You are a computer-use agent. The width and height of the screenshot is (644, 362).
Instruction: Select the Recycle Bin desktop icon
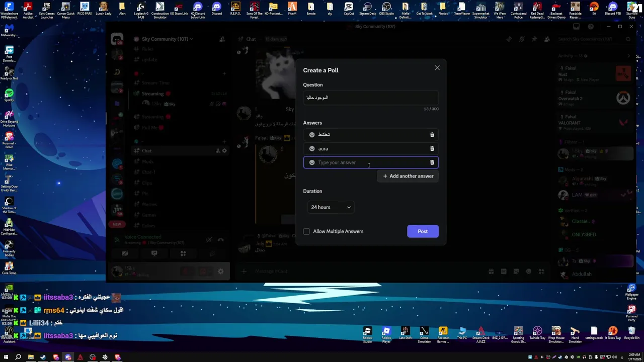click(631, 333)
